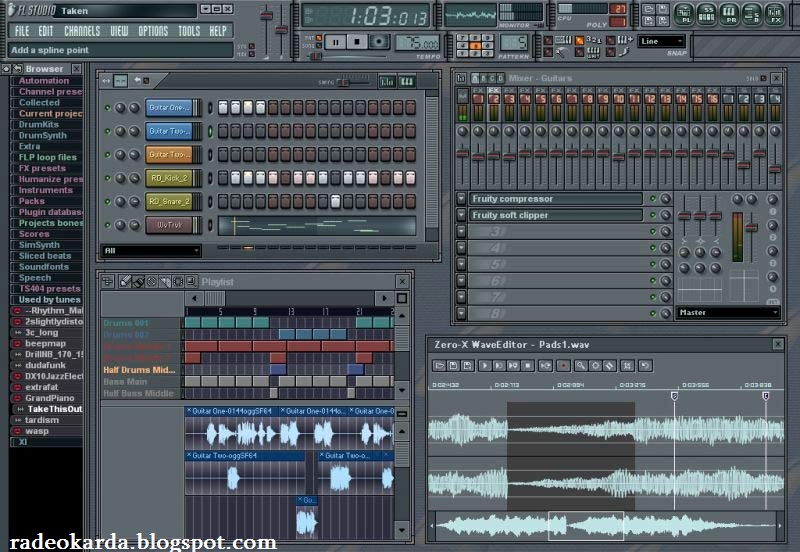Click the RD_Snare_2 channel button
The height and width of the screenshot is (552, 800).
tap(169, 202)
